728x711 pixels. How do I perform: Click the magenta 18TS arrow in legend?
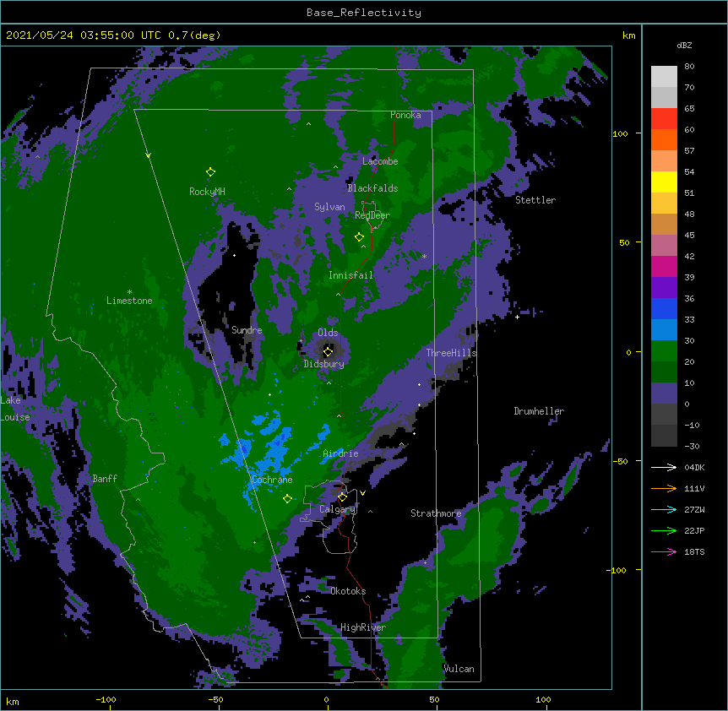(664, 551)
